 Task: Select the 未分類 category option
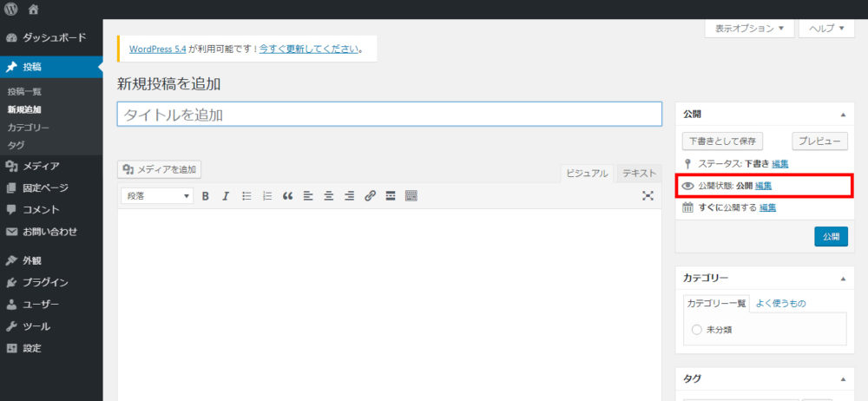coord(697,330)
